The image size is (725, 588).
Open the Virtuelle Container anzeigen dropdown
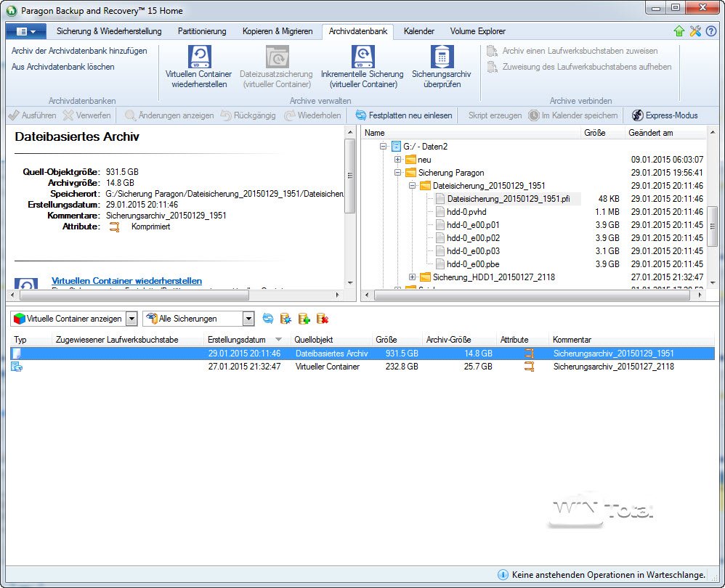click(x=131, y=319)
